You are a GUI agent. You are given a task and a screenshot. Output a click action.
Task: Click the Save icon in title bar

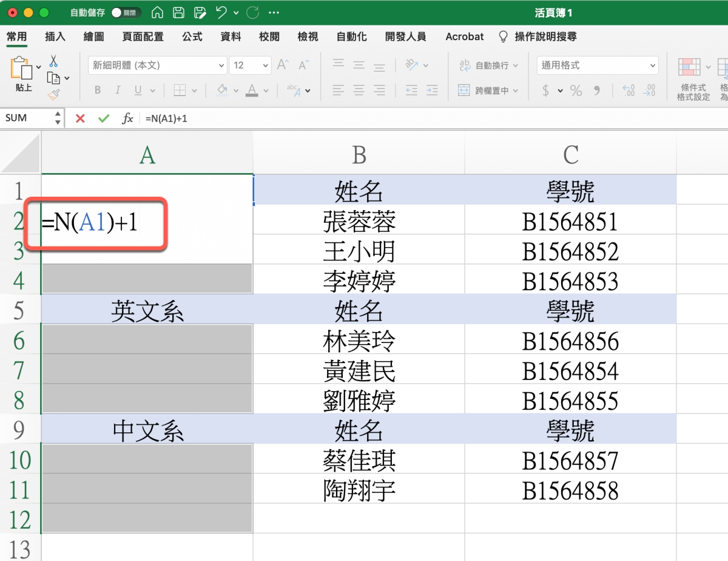pos(178,13)
